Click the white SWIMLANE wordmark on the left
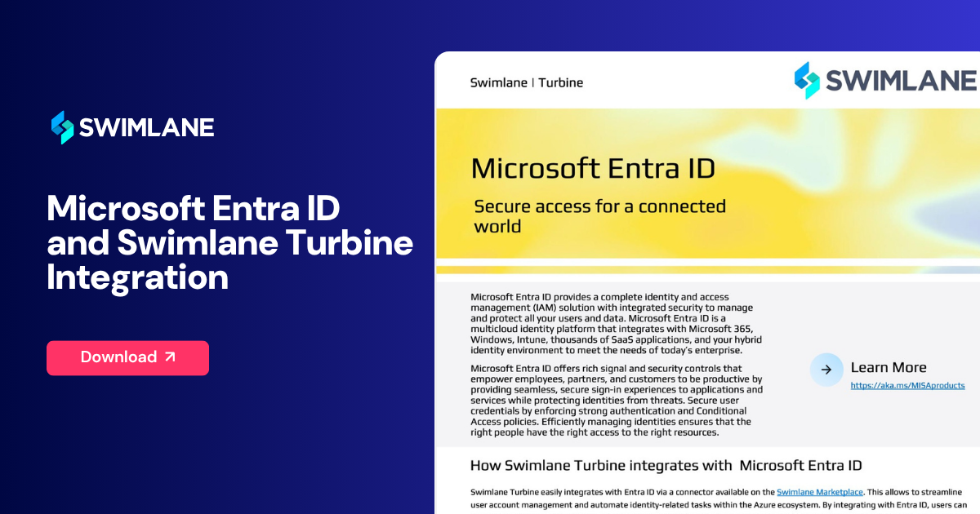The image size is (980, 514). pos(145,128)
